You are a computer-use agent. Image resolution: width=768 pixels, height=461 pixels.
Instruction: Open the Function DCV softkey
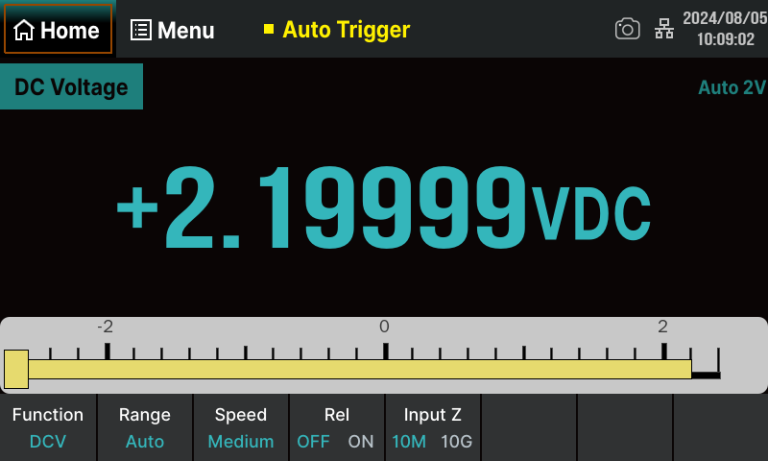click(48, 427)
